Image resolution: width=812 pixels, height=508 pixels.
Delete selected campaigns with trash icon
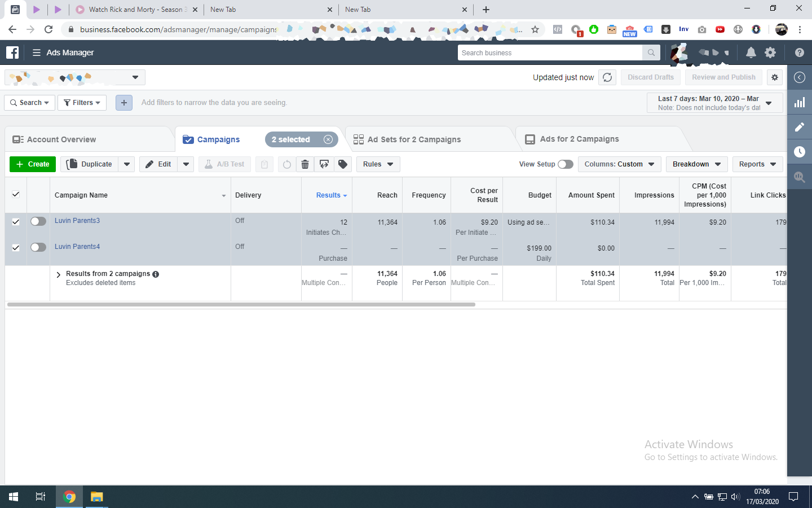click(x=305, y=164)
